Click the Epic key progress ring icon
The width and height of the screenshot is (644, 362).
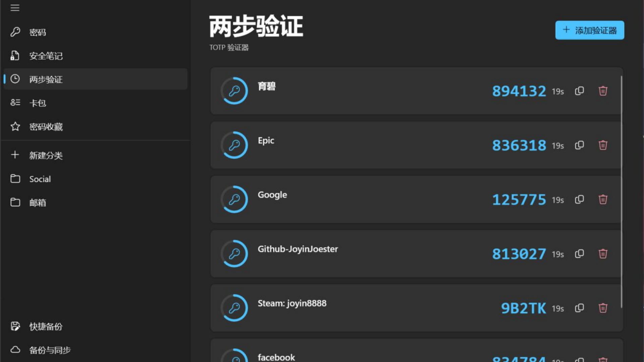234,145
